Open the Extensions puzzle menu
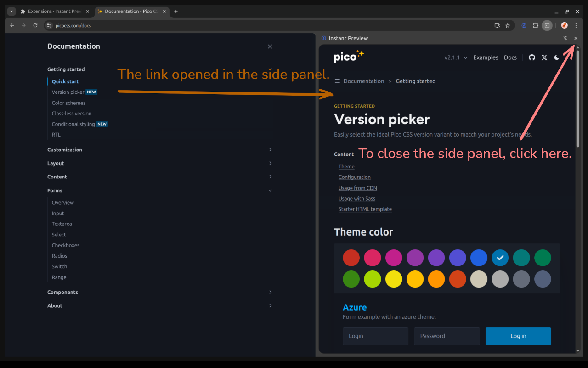This screenshot has width=588, height=368. click(535, 25)
